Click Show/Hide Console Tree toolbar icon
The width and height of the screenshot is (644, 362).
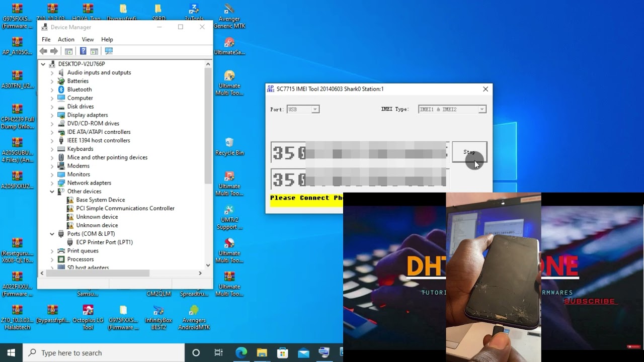(x=69, y=51)
